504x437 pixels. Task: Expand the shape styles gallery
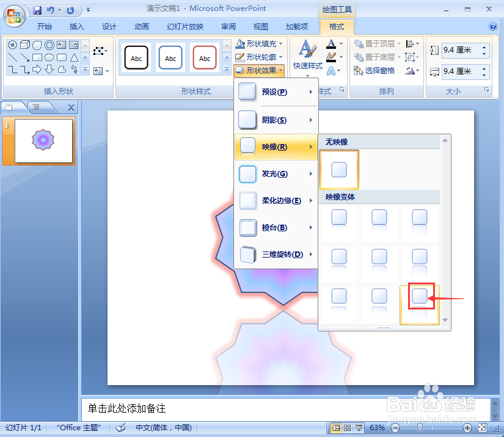[227, 69]
